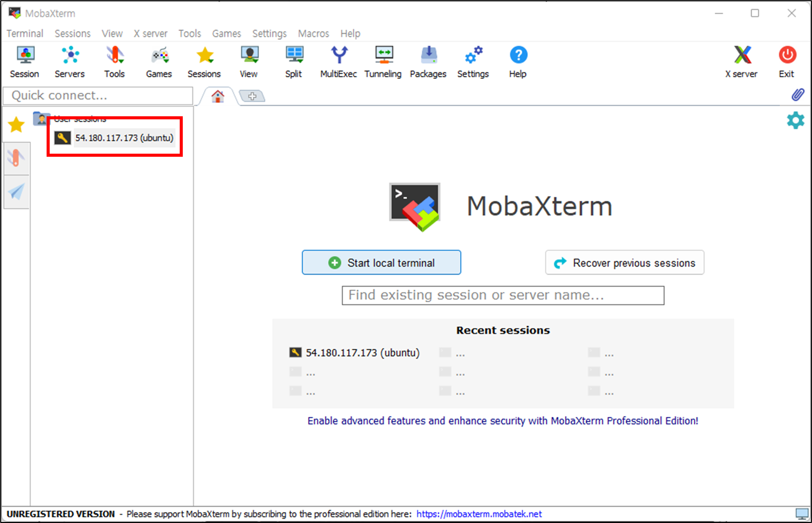Open the Settings menu

pos(269,33)
